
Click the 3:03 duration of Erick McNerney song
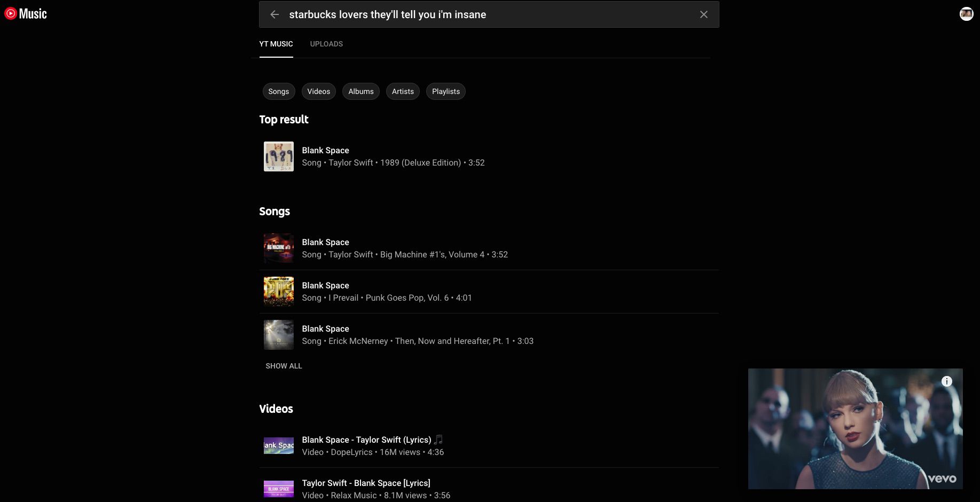(x=526, y=341)
